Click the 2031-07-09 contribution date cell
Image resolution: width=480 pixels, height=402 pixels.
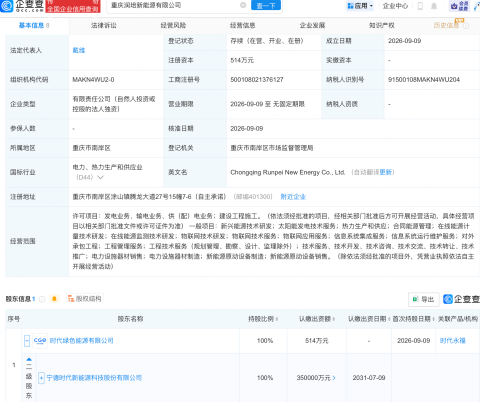(369, 378)
